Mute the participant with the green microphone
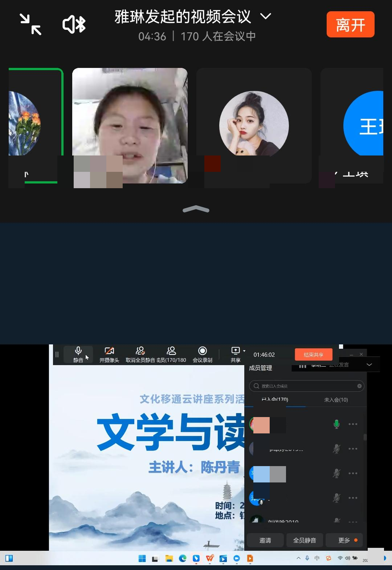Screen dimensions: 392x570 click(x=336, y=424)
